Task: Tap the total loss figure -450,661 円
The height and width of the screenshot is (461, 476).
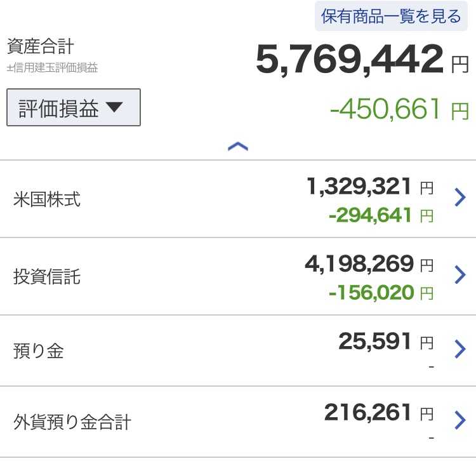Action: point(399,109)
